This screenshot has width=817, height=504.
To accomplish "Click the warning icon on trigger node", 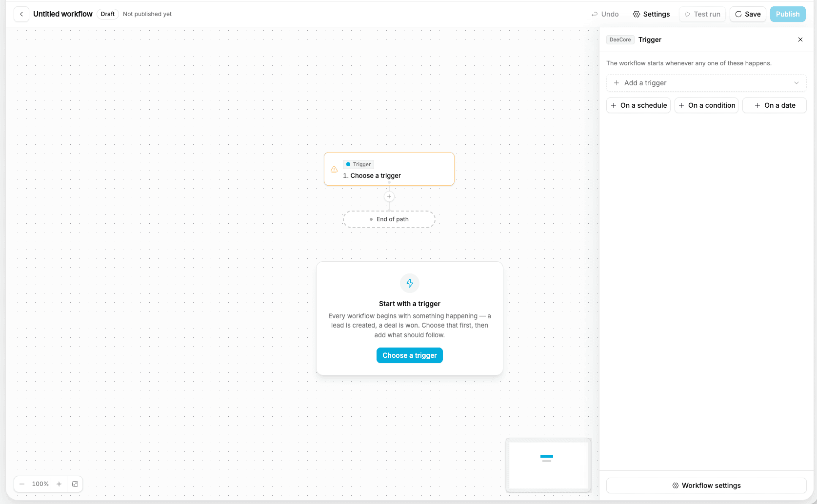I will pyautogui.click(x=334, y=169).
